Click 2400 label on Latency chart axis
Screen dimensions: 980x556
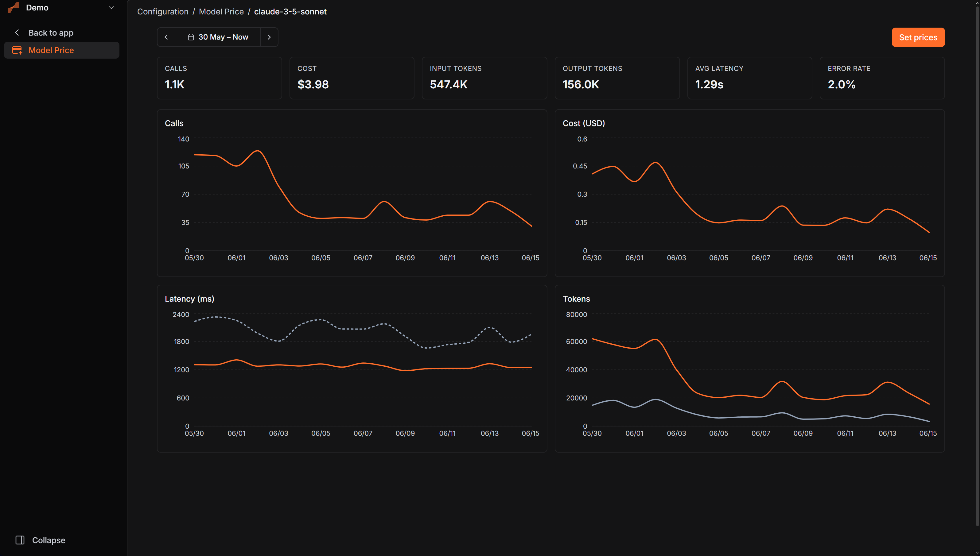click(181, 315)
